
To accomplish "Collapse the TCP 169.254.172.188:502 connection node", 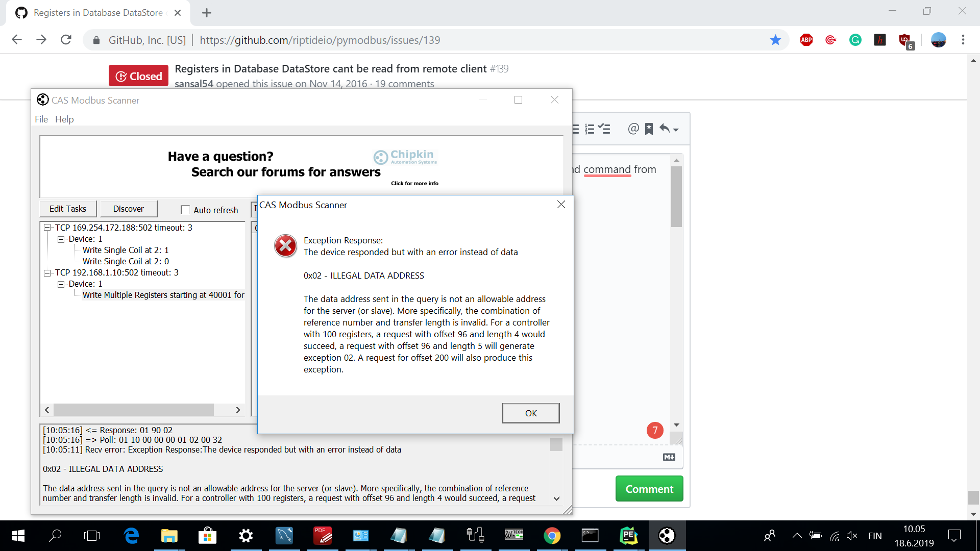I will (47, 228).
